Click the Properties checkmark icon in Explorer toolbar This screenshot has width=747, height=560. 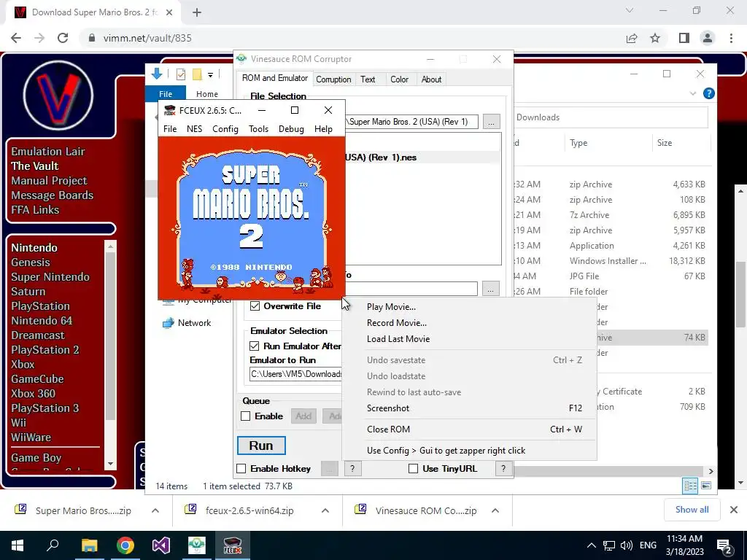click(x=181, y=74)
